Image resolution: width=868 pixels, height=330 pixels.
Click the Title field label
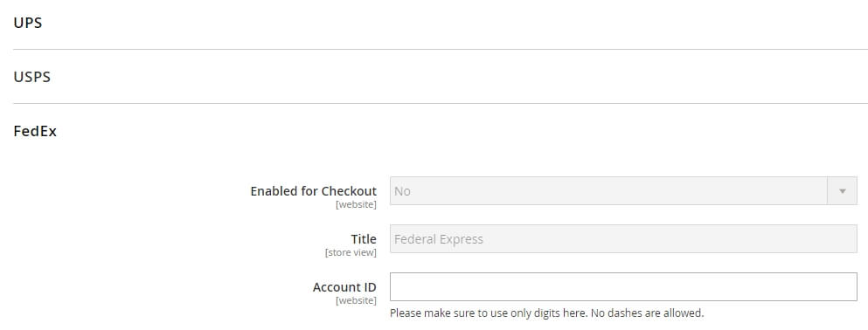364,239
